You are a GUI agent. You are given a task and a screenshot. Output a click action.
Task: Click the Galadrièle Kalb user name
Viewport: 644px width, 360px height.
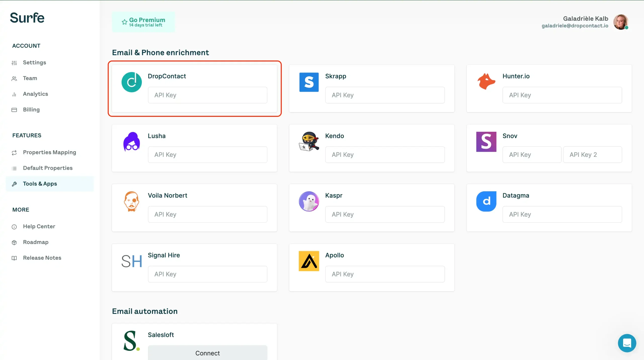(x=586, y=19)
